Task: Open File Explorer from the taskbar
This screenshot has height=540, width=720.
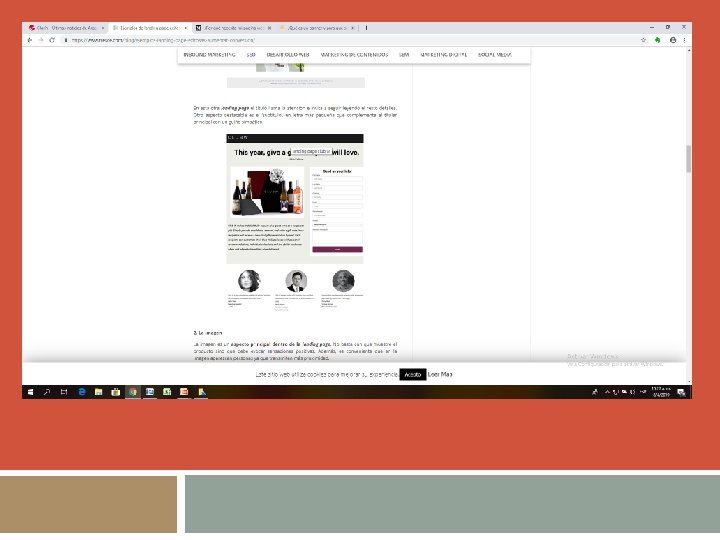Action: click(x=98, y=392)
